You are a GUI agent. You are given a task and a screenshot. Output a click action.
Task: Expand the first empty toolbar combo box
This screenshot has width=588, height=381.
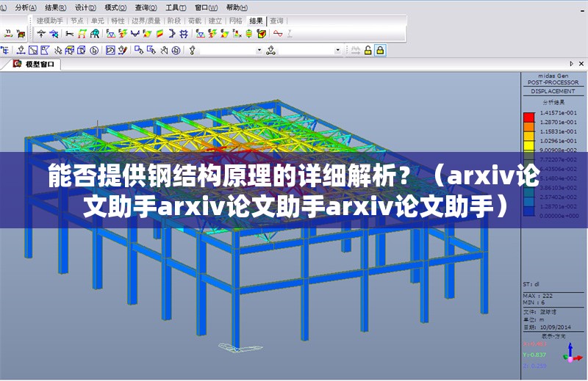tap(259, 50)
